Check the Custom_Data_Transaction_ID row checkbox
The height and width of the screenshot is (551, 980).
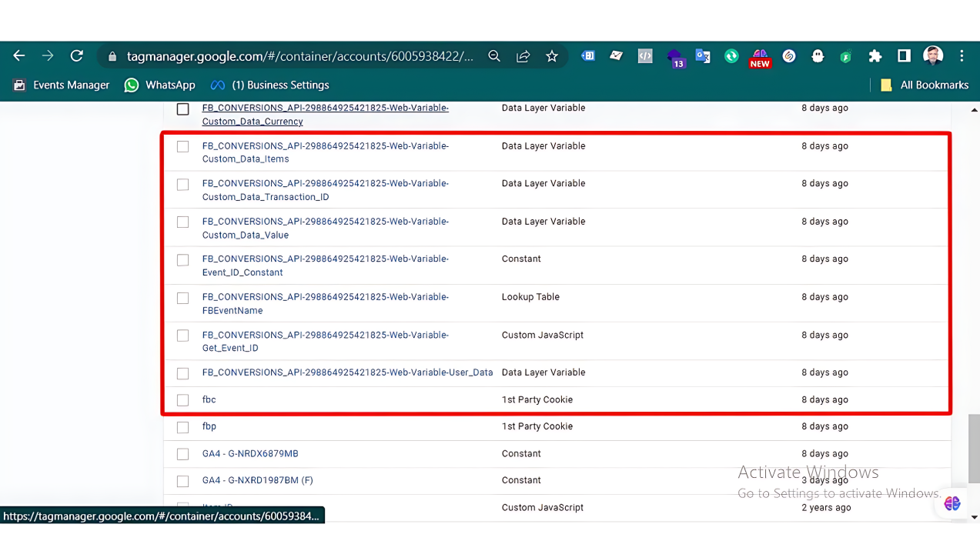[182, 185]
